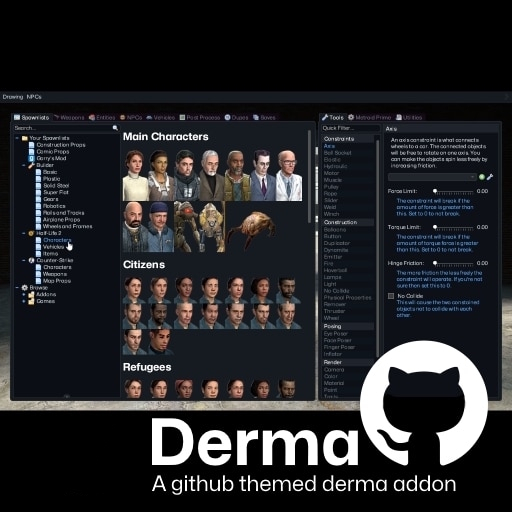The width and height of the screenshot is (512, 512).
Task: Click the Half-Life 2 icon in tree
Action: [x=31, y=233]
